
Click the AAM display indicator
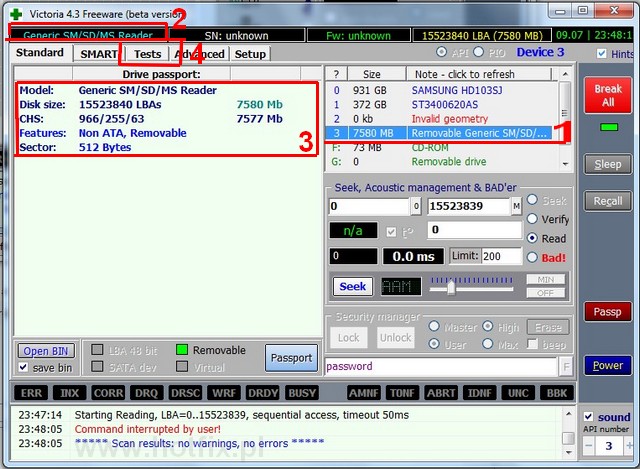pyautogui.click(x=400, y=287)
